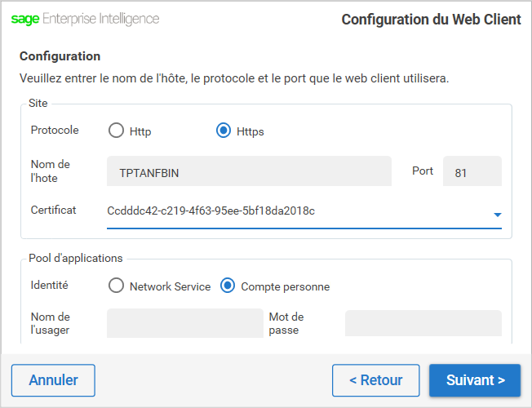Choose Network Service identity option
The image size is (532, 408).
(116, 286)
